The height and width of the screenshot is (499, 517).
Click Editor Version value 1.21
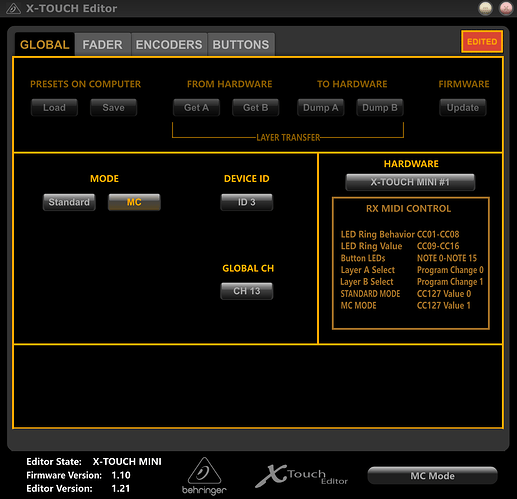click(x=121, y=489)
